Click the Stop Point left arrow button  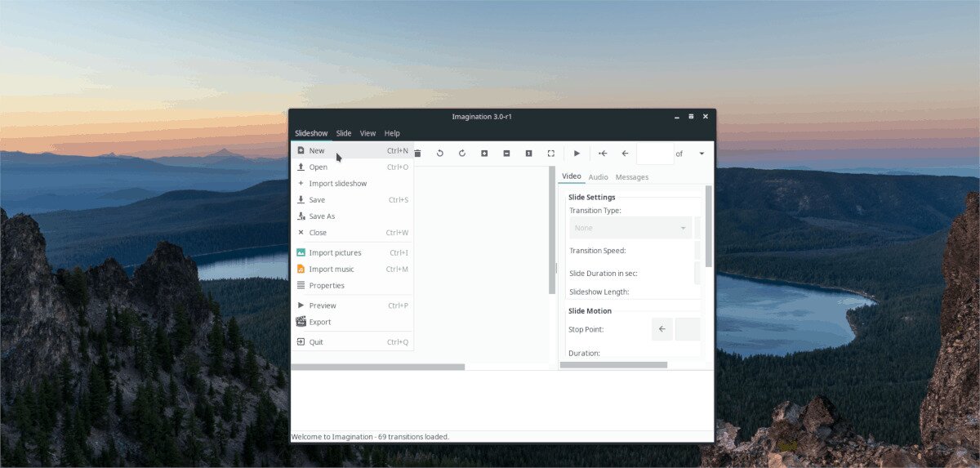point(662,329)
